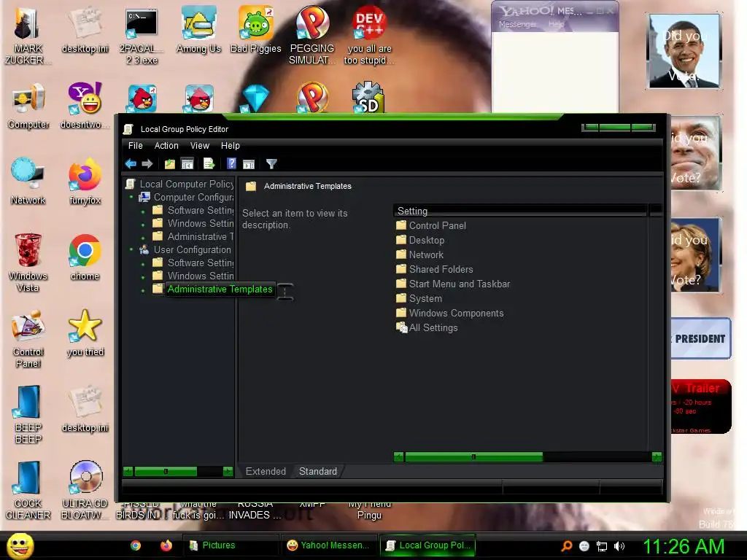Image resolution: width=747 pixels, height=560 pixels.
Task: Click the Obama 'Did you Vote?' thumbnail
Action: pyautogui.click(x=684, y=51)
